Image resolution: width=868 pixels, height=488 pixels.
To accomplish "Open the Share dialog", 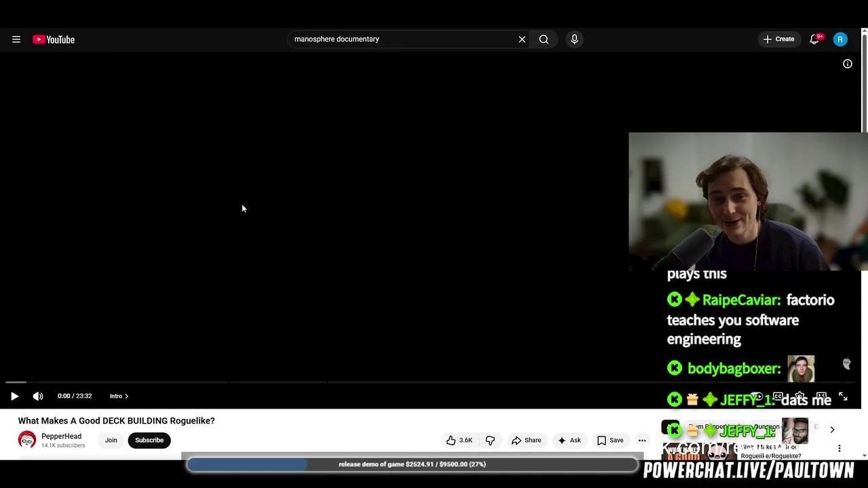I will 526,441.
